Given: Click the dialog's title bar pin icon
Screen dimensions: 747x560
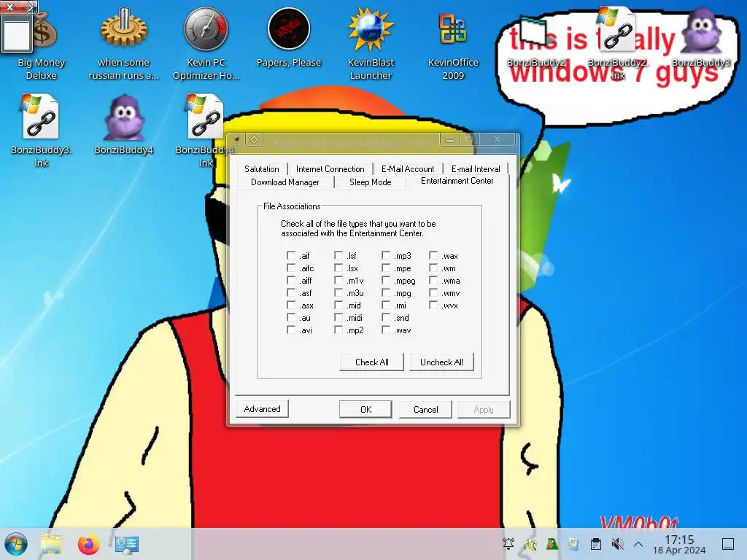Looking at the screenshot, I should [x=236, y=139].
